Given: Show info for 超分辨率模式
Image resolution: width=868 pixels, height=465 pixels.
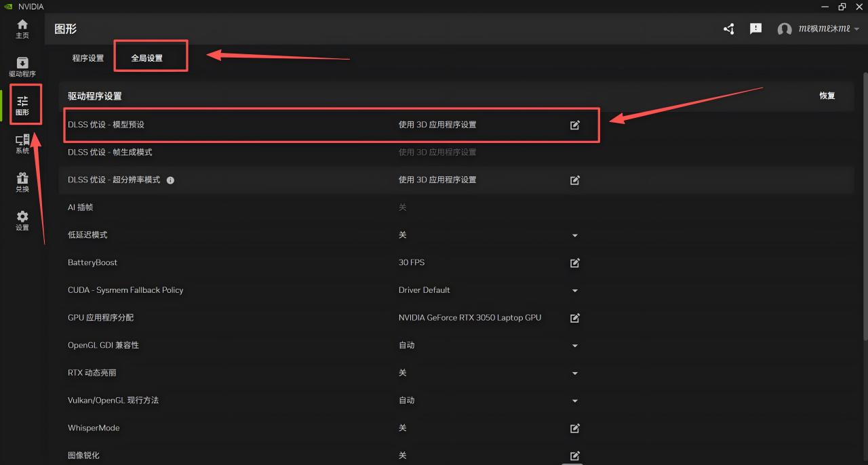Looking at the screenshot, I should click(x=170, y=180).
